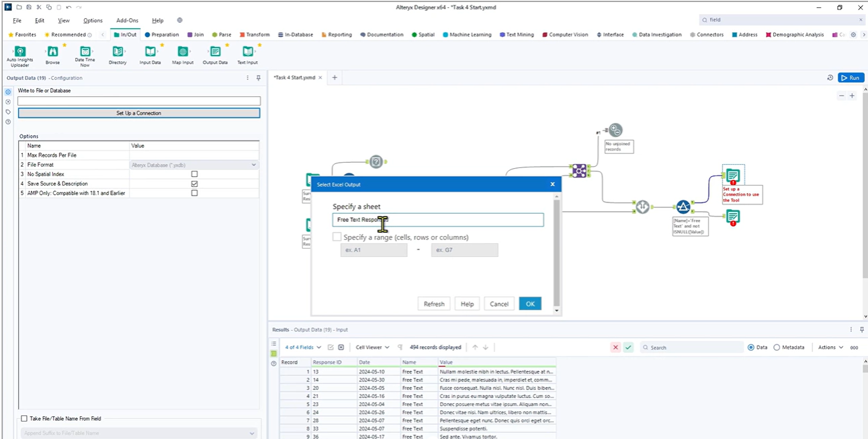Run the workflow with Run button
The height and width of the screenshot is (439, 868).
point(851,78)
